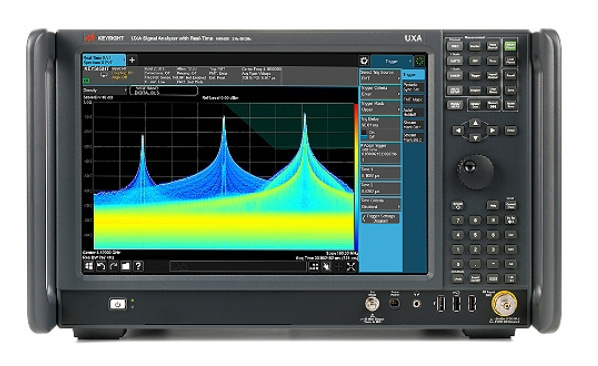Screen dimensions: 598x366
Task: Open the file folder icon
Action: pos(125,266)
